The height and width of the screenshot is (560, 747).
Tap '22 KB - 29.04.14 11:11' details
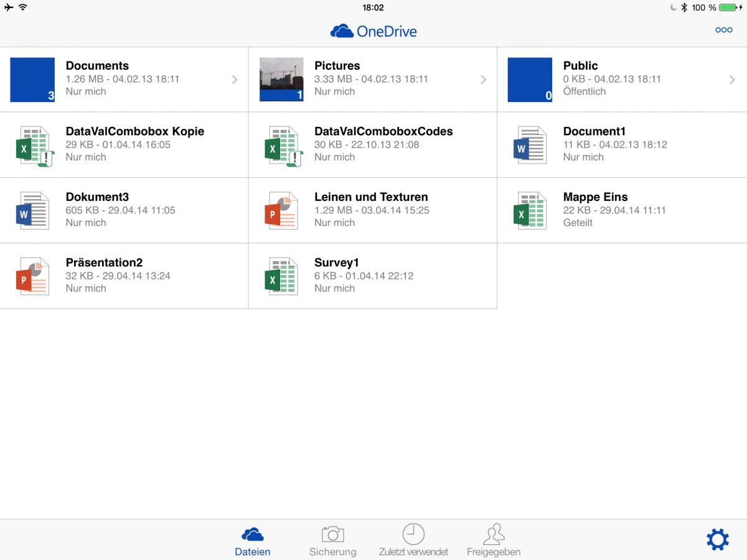click(x=614, y=210)
